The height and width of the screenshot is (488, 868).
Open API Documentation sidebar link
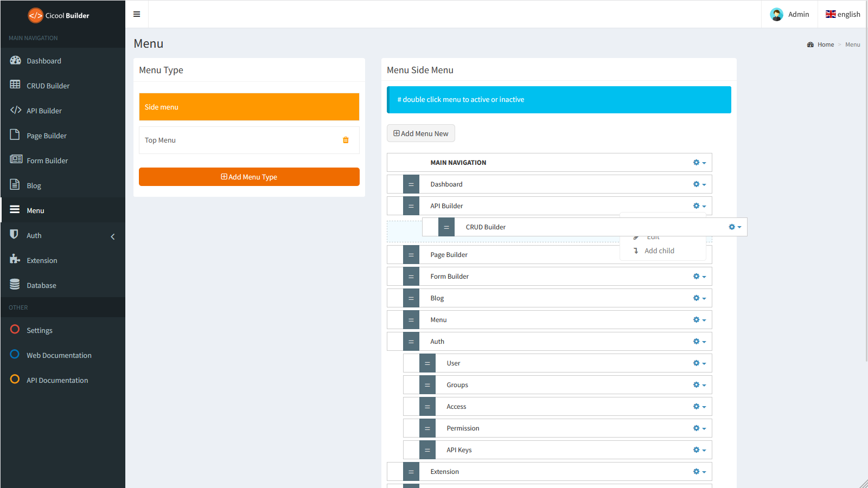point(63,380)
